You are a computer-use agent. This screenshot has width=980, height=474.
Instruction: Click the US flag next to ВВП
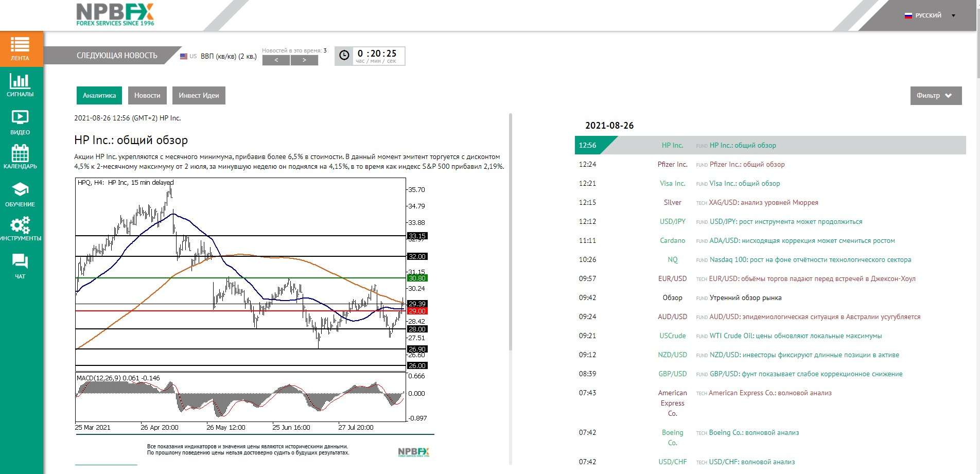pos(184,56)
